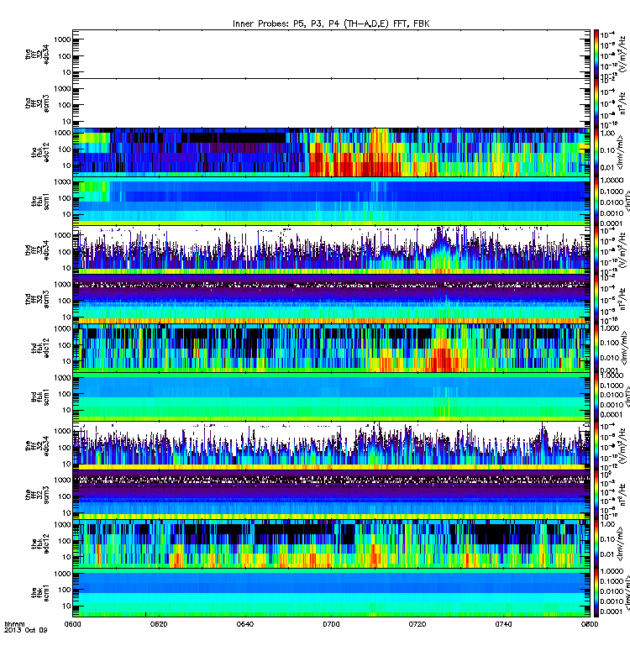Image resolution: width=630 pixels, height=672 pixels.
Task: Click the 0740 time axis label
Action: click(503, 624)
